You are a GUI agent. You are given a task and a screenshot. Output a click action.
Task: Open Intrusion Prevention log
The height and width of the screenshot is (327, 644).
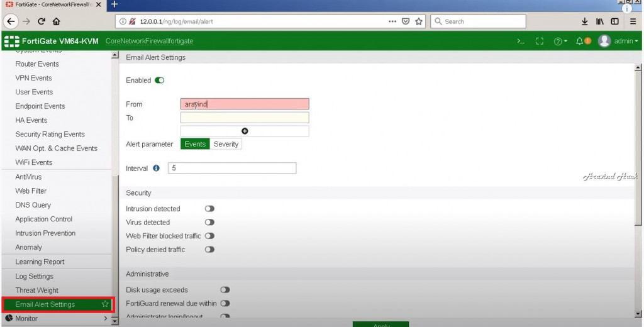coord(45,233)
